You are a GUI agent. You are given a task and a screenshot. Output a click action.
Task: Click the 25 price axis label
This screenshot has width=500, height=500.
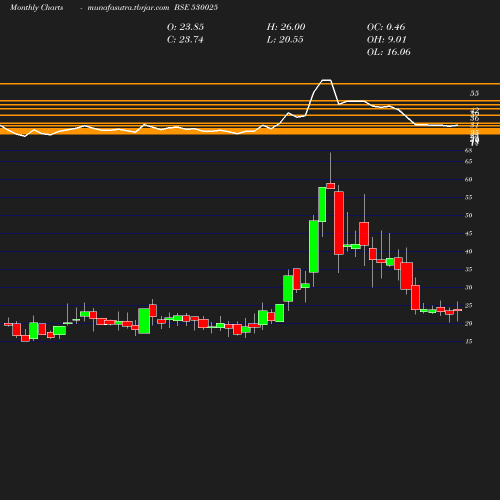pos(468,305)
